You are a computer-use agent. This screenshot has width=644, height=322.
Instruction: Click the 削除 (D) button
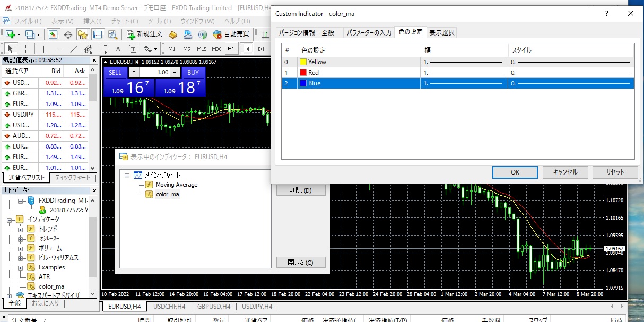click(301, 190)
